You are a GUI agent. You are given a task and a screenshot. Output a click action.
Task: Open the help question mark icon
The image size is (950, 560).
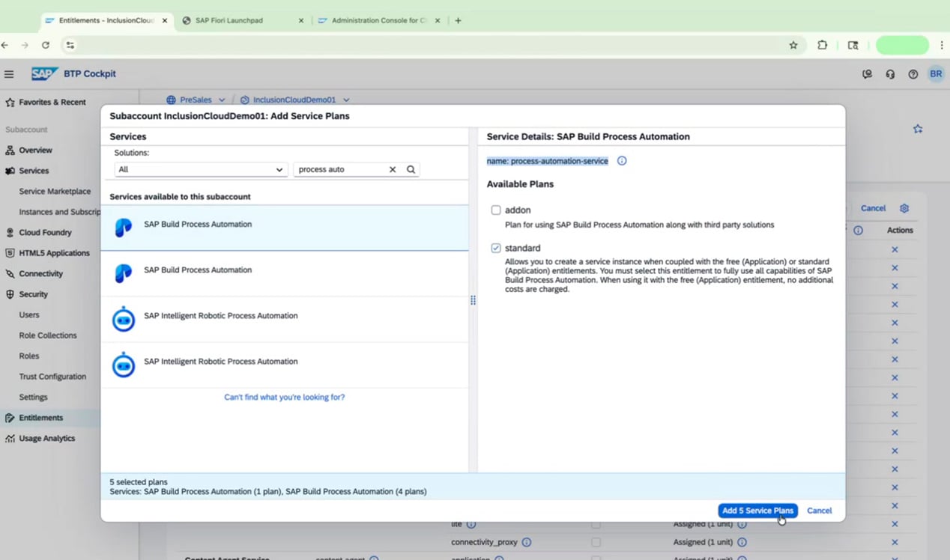click(913, 74)
